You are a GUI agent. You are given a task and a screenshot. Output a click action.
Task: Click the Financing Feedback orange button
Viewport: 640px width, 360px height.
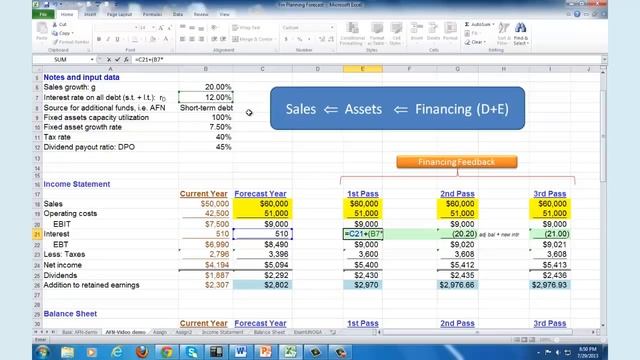(457, 162)
